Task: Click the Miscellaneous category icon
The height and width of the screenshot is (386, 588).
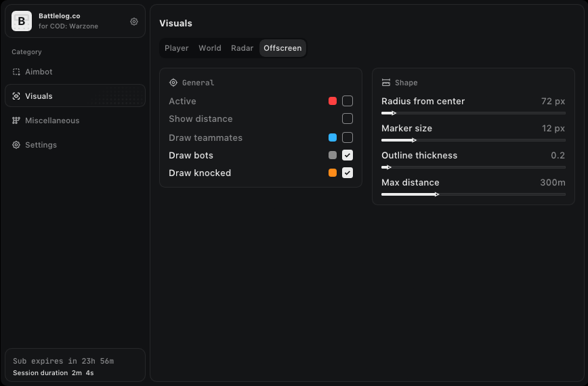Action: tap(16, 121)
